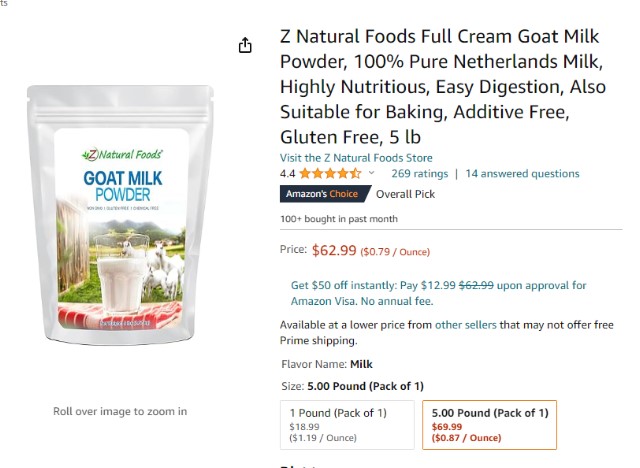Click the star rating icons

pyautogui.click(x=331, y=173)
